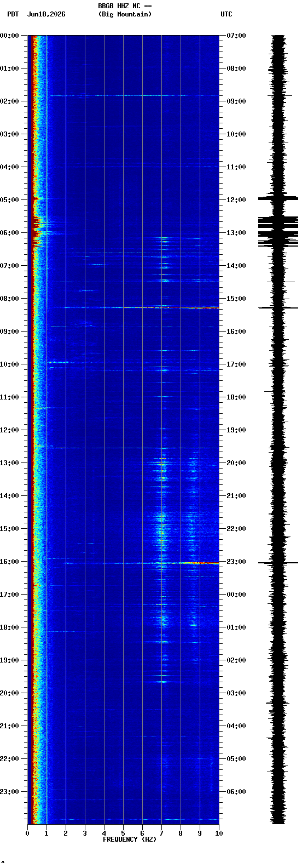Click the 20:00 PDT time label
Viewport: 302px width, 868px height.
click(x=10, y=693)
